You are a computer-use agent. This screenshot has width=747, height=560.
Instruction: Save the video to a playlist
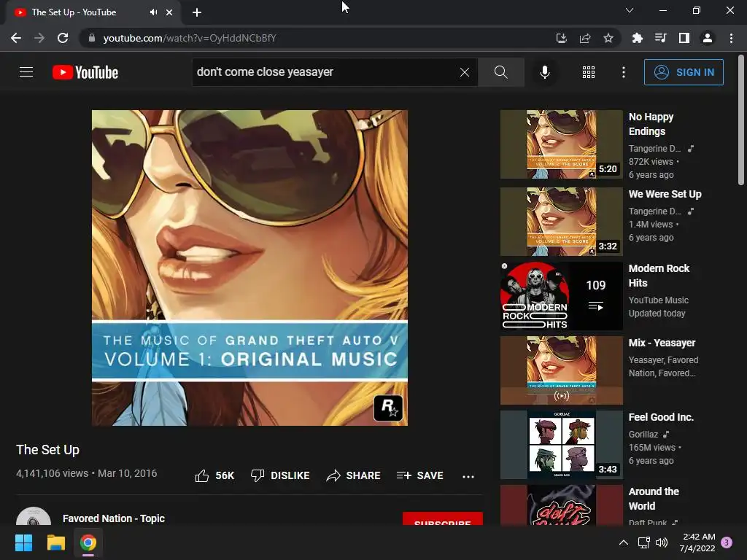coord(419,475)
